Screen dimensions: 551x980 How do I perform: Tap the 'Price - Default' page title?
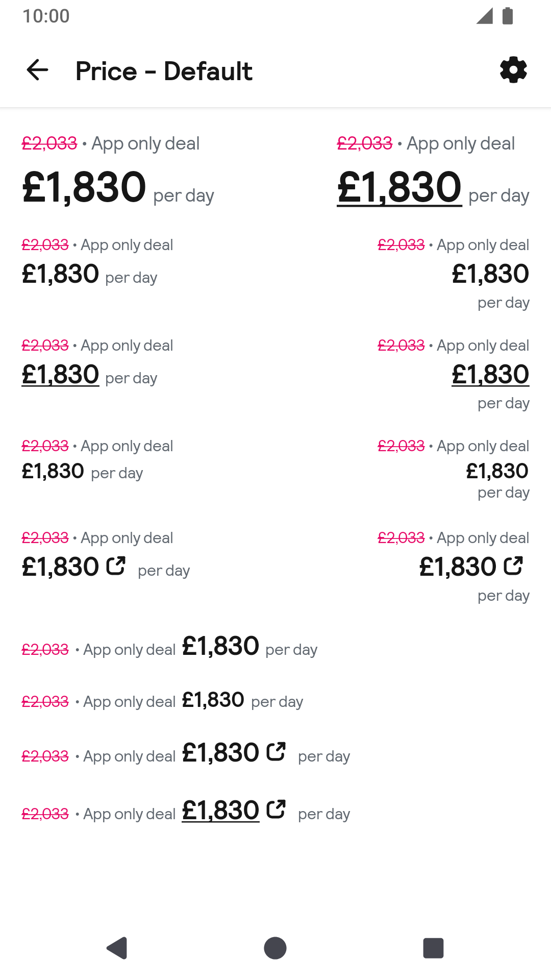164,71
